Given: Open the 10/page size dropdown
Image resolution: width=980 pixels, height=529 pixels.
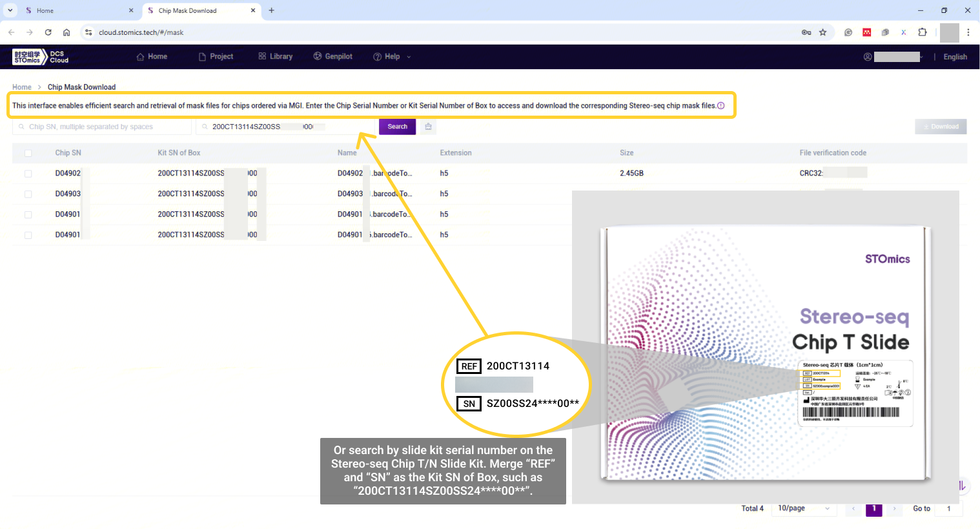Looking at the screenshot, I should coord(804,508).
